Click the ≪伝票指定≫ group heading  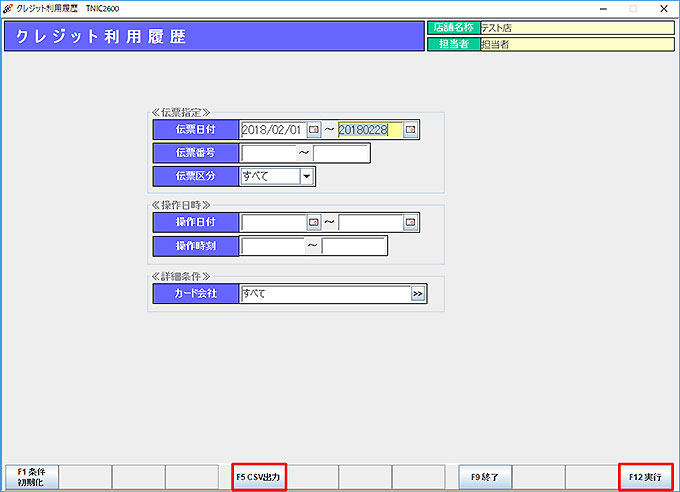tap(180, 113)
